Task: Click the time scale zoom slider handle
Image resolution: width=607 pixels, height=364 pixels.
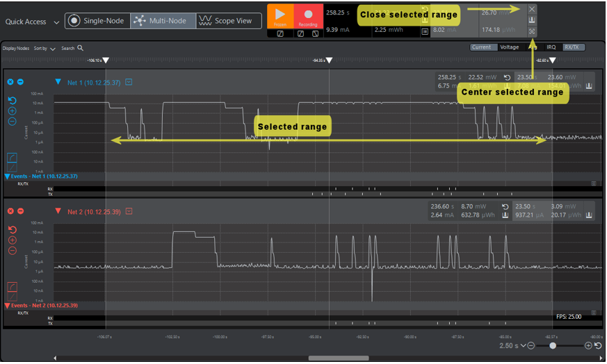Action: [553, 345]
